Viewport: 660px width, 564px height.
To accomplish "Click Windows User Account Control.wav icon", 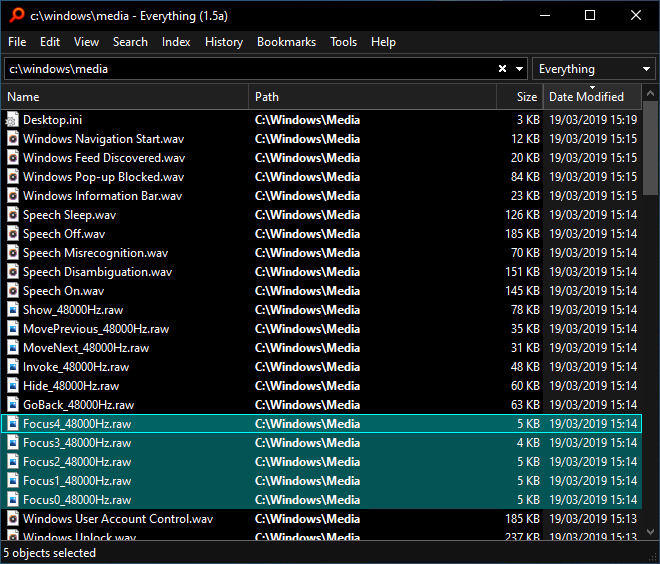I will (13, 519).
